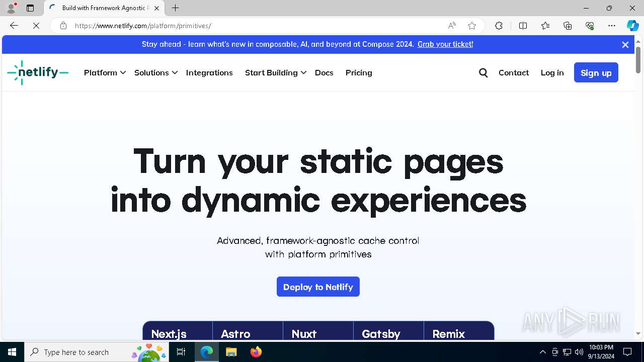Expand the Start Building menu
Screen dimensions: 644x362
point(276,73)
